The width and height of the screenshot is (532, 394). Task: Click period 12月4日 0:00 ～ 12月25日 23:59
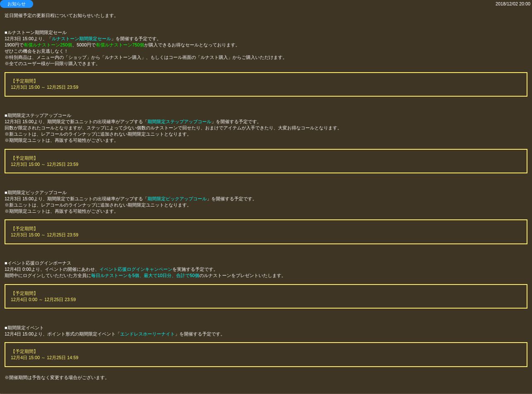[43, 299]
